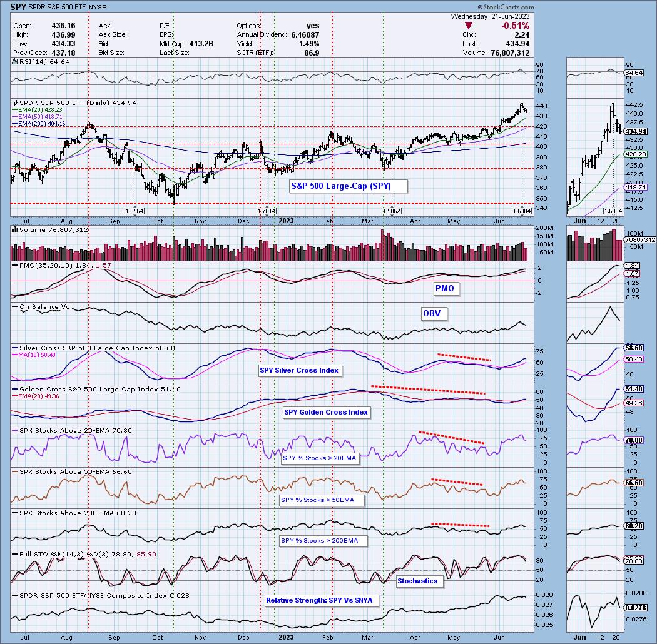This screenshot has height=644, width=657.
Task: Select the Low value 434.33
Action: coord(63,44)
